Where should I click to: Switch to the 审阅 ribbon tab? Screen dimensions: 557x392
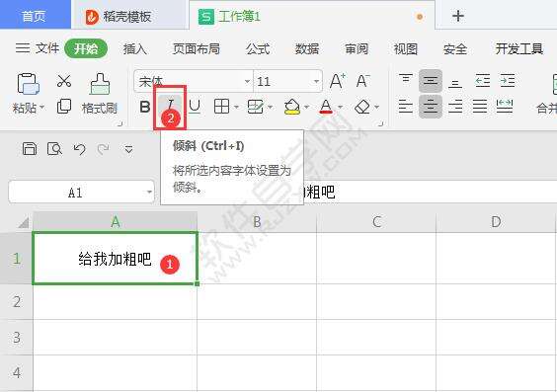coord(357,48)
